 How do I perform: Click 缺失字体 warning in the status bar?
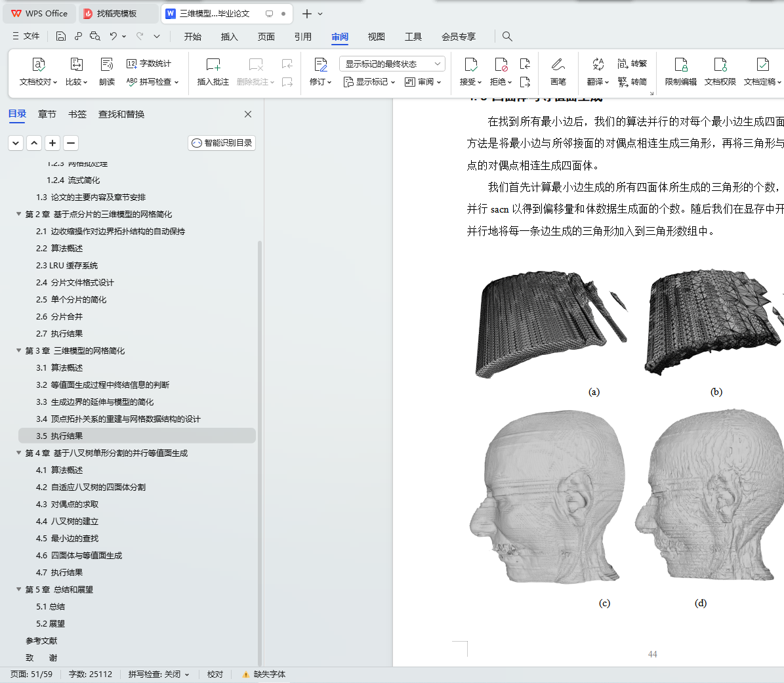264,674
